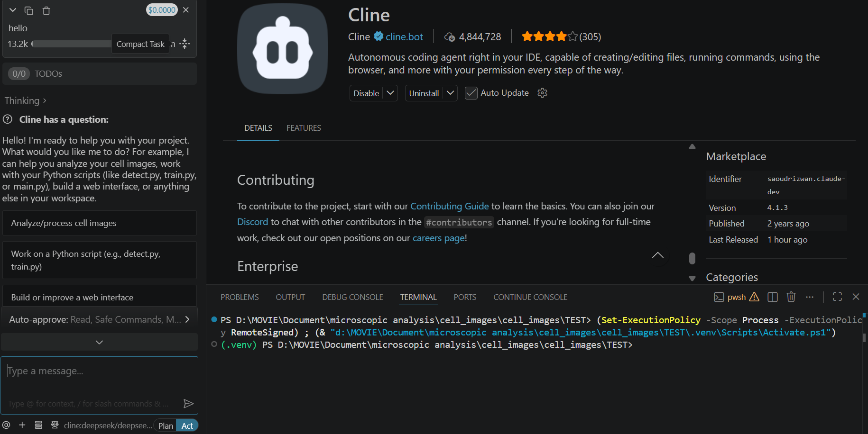Open the DEBUG CONSOLE panel tab
Screen dimensions: 868x434
coord(352,297)
